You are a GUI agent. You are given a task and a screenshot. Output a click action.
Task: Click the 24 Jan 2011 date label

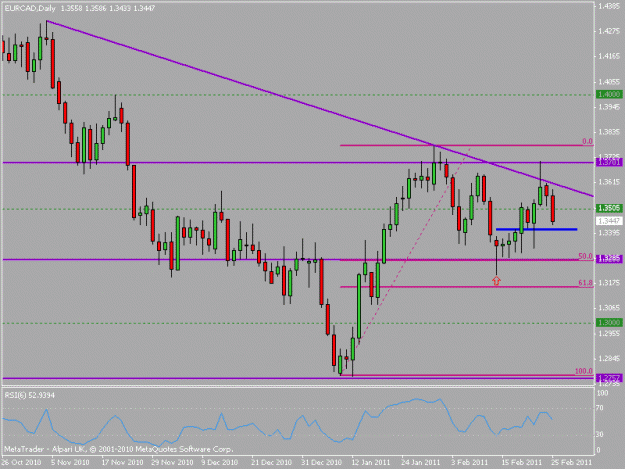coord(421,463)
